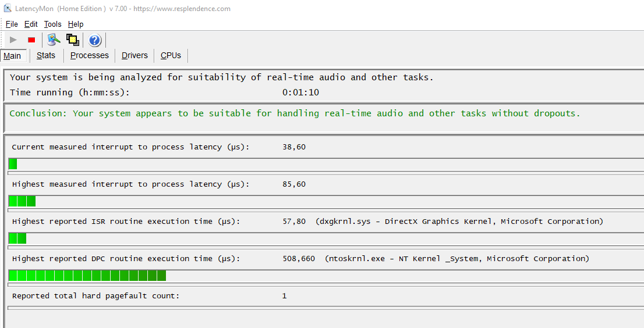Click 'Time running (h:mm:ss):' label
The height and width of the screenshot is (328, 644).
click(69, 92)
